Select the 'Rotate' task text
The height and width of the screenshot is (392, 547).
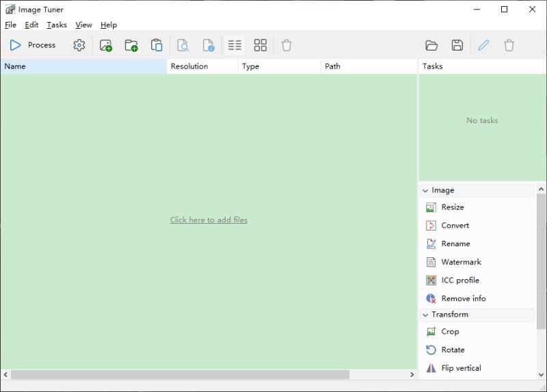pyautogui.click(x=453, y=350)
